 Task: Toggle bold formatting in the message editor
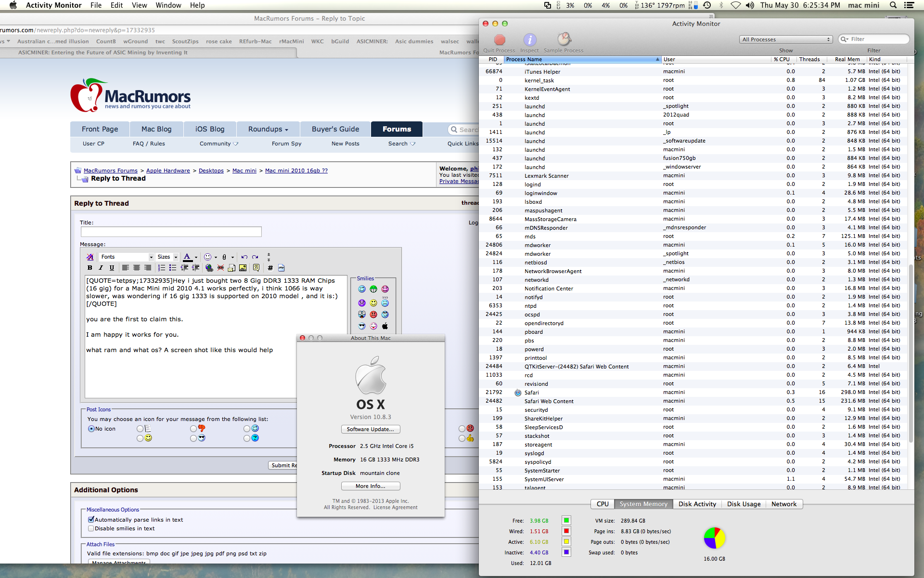pos(90,268)
